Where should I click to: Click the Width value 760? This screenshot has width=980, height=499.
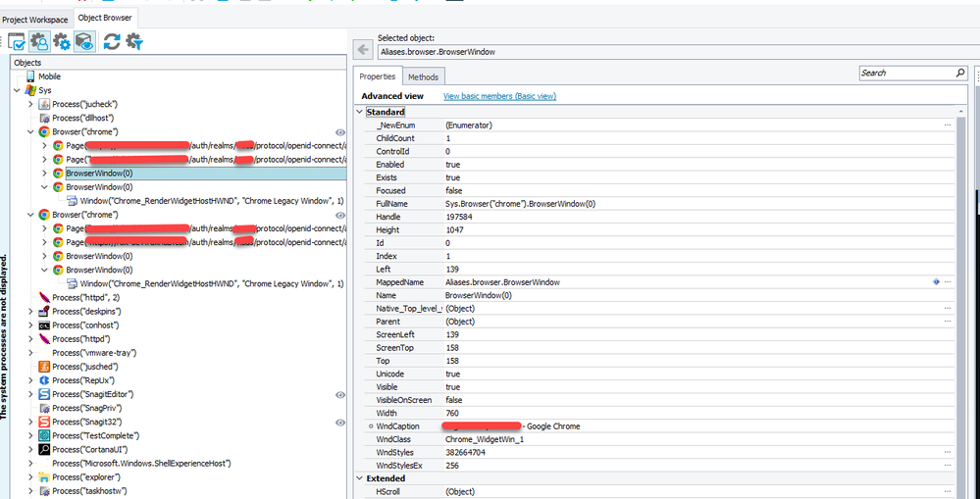pos(452,413)
